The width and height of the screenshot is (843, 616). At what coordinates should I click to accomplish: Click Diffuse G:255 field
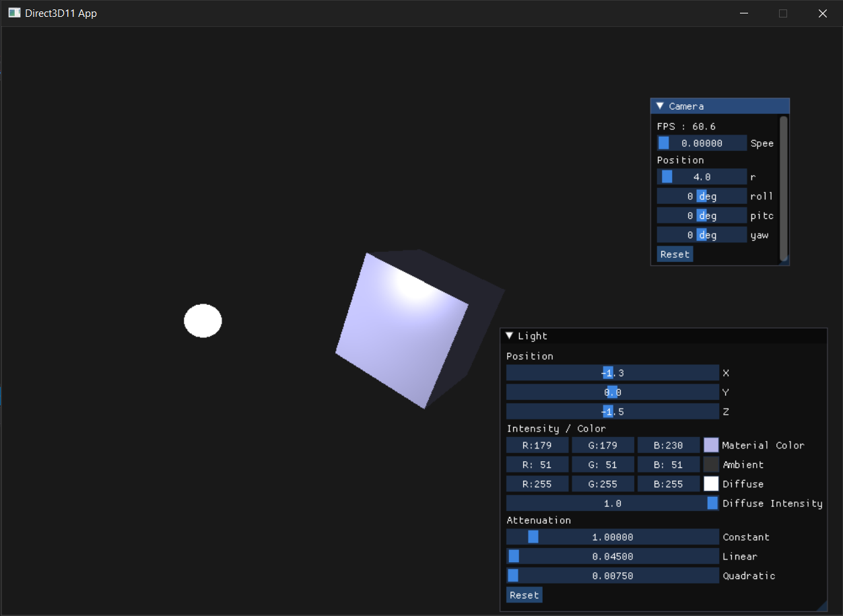tap(603, 484)
